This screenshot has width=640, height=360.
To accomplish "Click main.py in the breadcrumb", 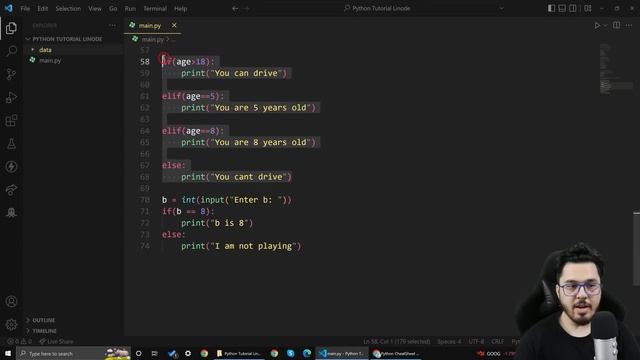I will (152, 40).
